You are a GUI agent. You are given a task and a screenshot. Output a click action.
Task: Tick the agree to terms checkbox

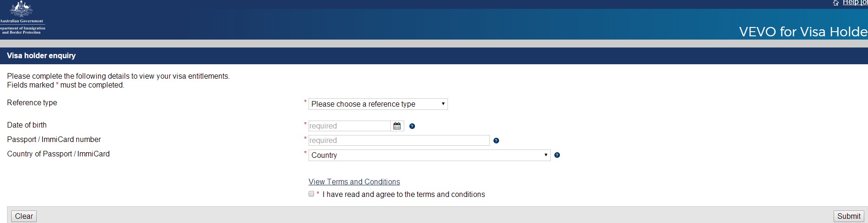click(x=311, y=194)
